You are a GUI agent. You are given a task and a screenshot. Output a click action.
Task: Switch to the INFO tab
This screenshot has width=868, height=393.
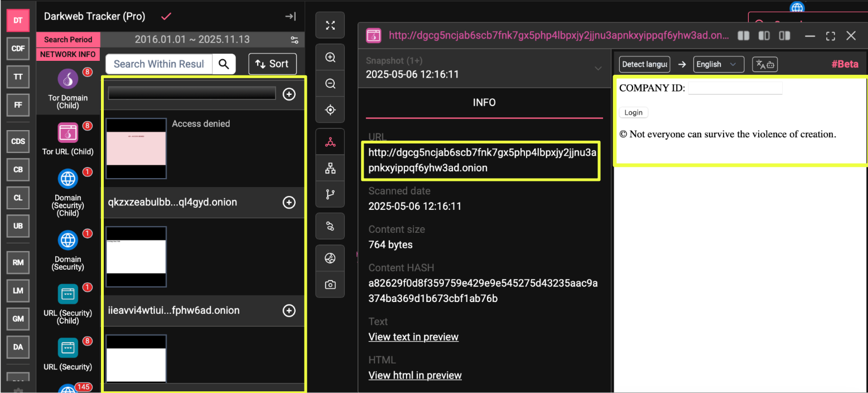[x=484, y=103]
